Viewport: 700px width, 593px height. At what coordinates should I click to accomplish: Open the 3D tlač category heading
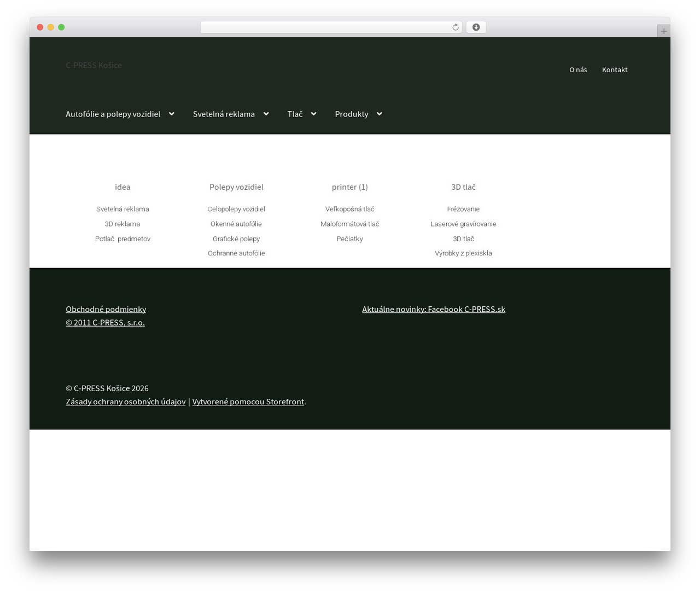pos(463,187)
